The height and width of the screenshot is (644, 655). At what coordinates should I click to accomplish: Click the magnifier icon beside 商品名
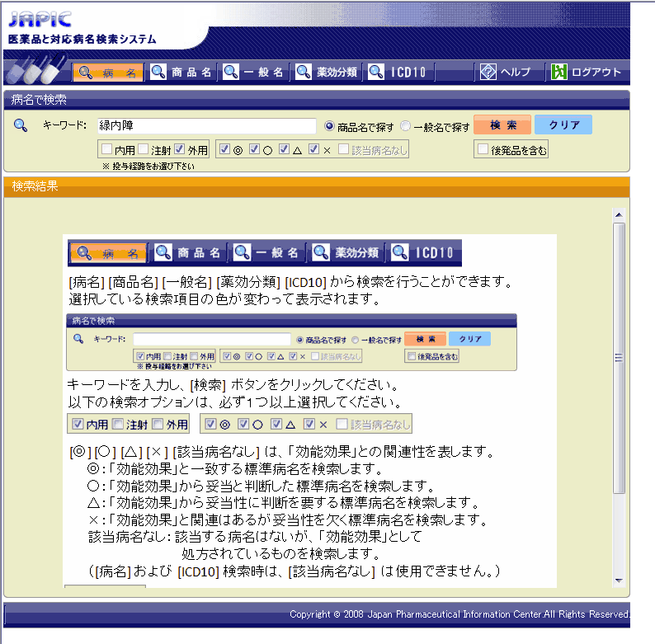[x=158, y=73]
